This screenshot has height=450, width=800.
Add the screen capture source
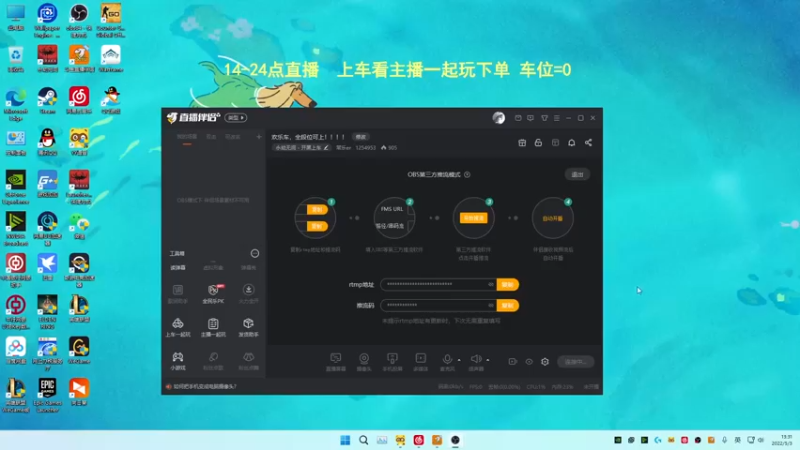(335, 362)
